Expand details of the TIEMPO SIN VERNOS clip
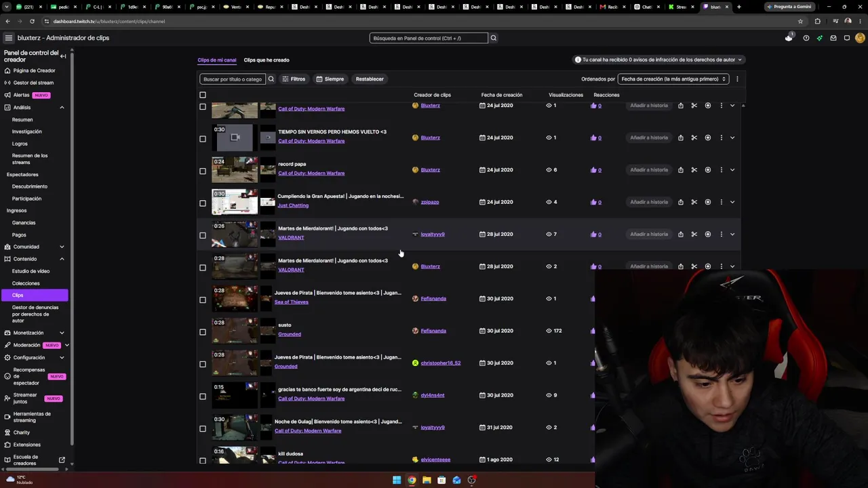 click(x=732, y=138)
